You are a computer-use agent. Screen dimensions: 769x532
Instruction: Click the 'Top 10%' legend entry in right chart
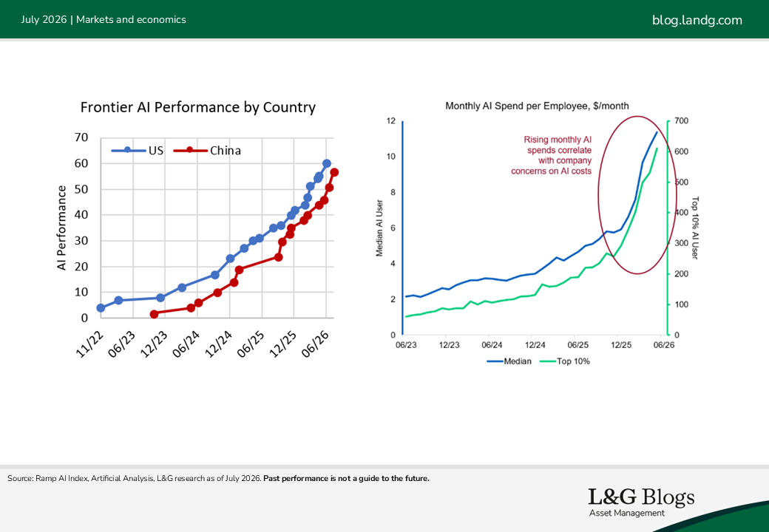point(564,361)
